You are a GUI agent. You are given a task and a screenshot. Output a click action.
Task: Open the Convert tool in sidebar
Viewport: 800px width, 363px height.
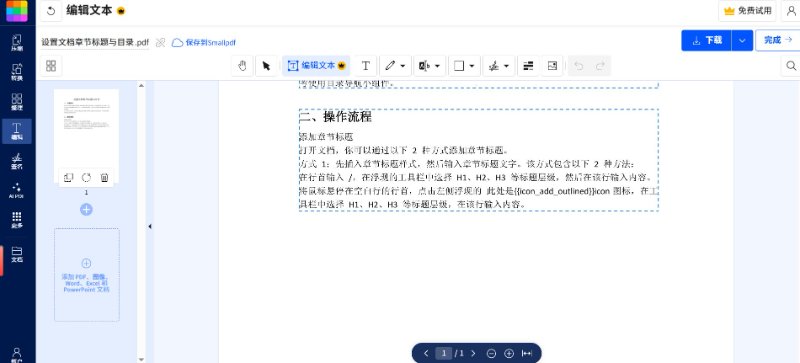coord(17,72)
